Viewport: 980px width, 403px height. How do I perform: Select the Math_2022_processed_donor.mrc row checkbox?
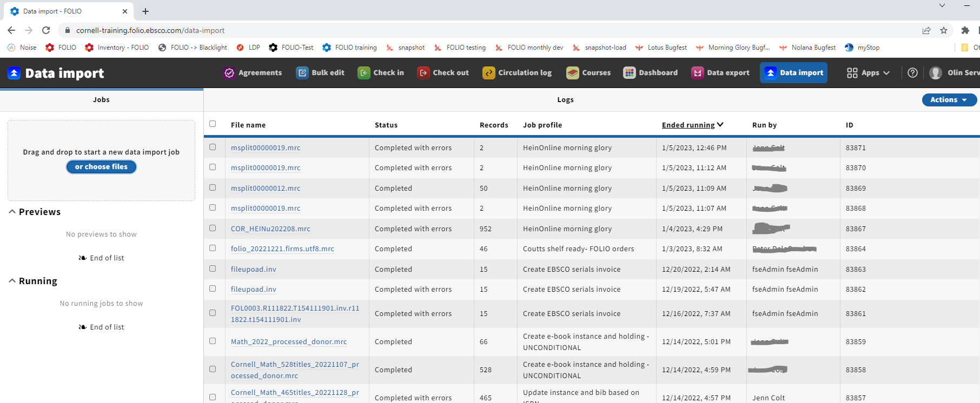pyautogui.click(x=213, y=341)
